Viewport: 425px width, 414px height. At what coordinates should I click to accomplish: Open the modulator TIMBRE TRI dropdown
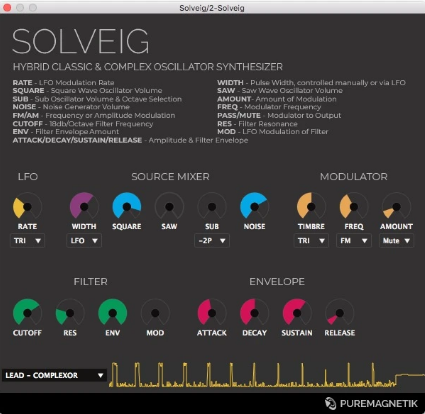311,241
